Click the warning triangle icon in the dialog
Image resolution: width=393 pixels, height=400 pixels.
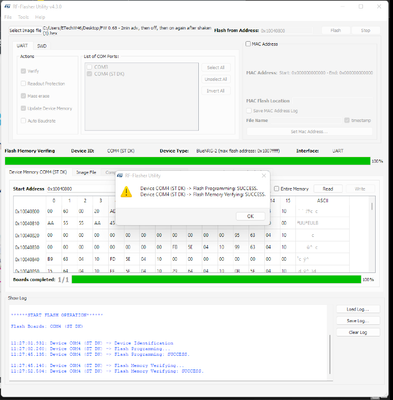(x=126, y=192)
